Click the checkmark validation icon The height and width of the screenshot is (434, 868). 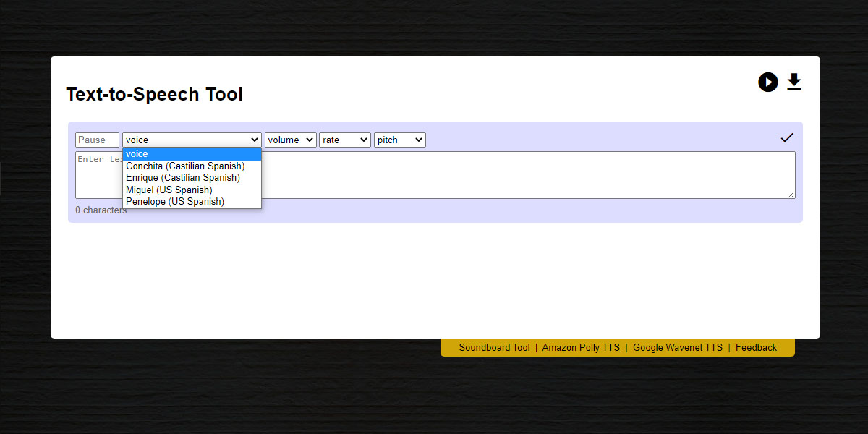point(787,137)
